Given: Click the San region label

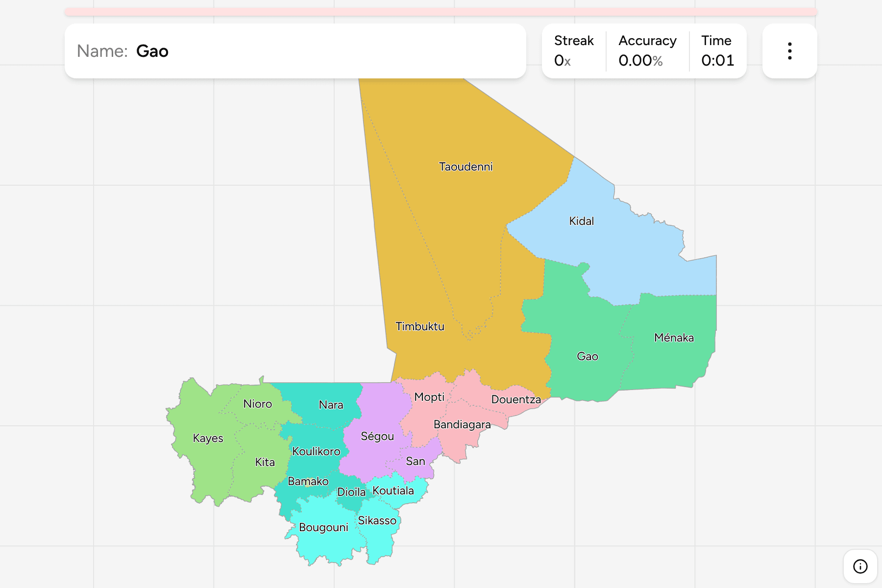Looking at the screenshot, I should coord(416,461).
